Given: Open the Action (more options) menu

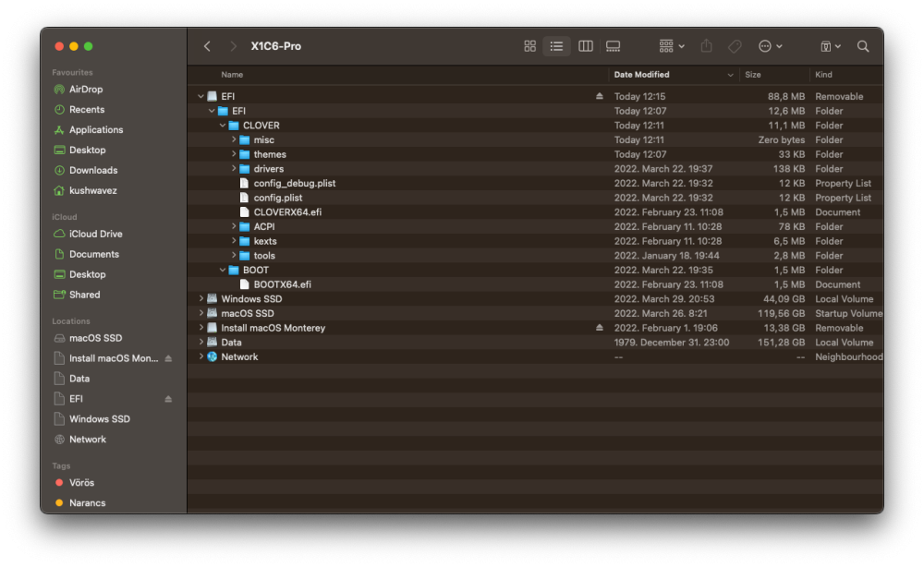Looking at the screenshot, I should (x=770, y=46).
